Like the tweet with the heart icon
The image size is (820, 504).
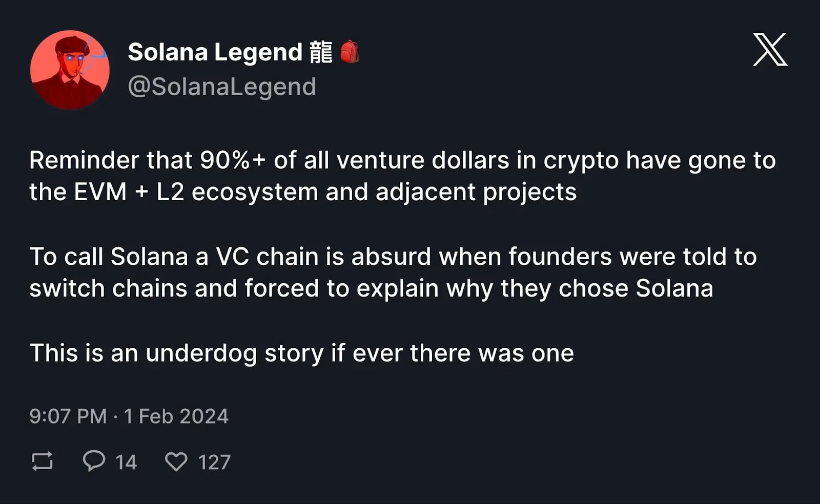[176, 461]
